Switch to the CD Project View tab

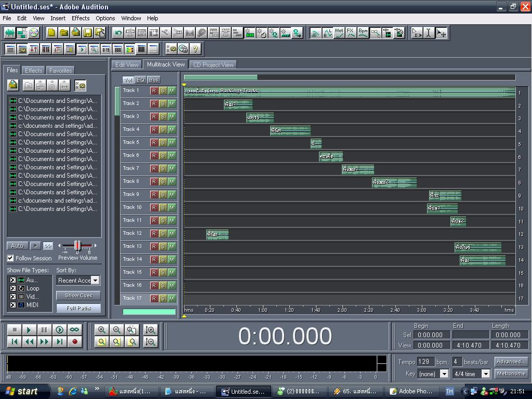214,65
